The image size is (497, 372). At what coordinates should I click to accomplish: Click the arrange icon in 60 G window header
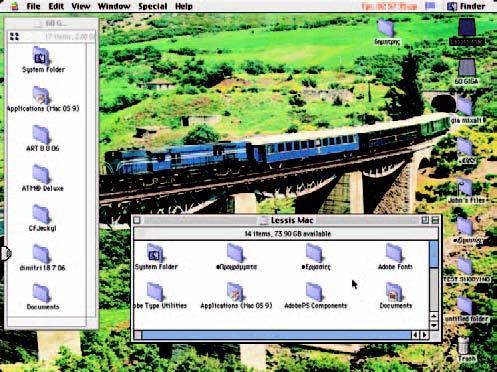(x=14, y=36)
